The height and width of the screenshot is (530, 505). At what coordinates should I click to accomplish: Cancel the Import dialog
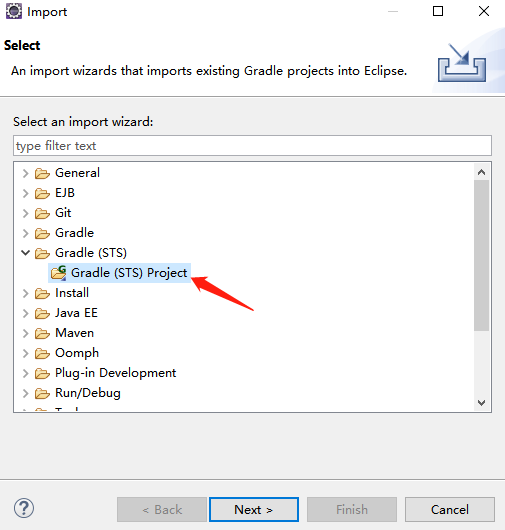pos(450,509)
